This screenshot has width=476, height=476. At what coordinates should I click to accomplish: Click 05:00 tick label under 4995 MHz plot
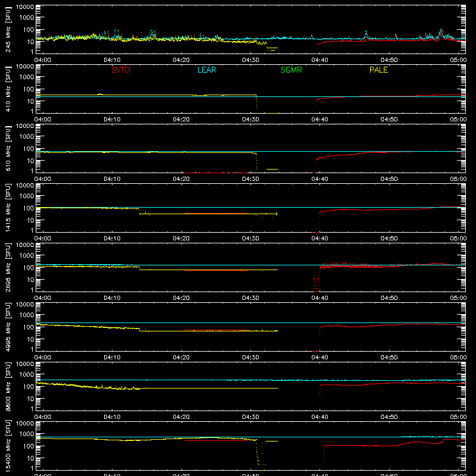(458, 358)
